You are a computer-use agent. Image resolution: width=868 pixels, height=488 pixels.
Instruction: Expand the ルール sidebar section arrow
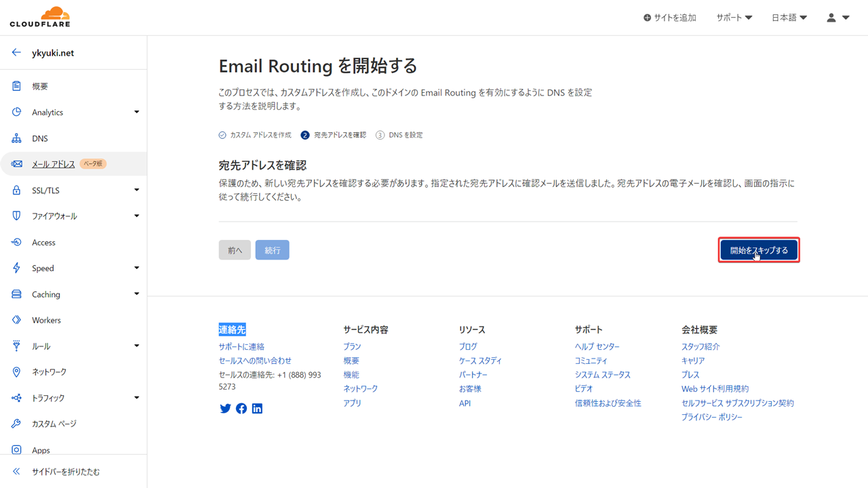pyautogui.click(x=136, y=346)
